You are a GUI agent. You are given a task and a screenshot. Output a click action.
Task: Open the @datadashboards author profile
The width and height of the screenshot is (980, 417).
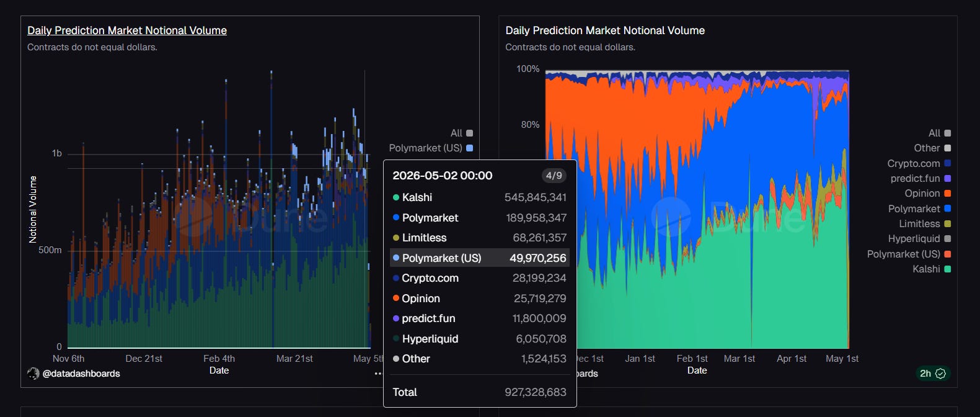[81, 374]
